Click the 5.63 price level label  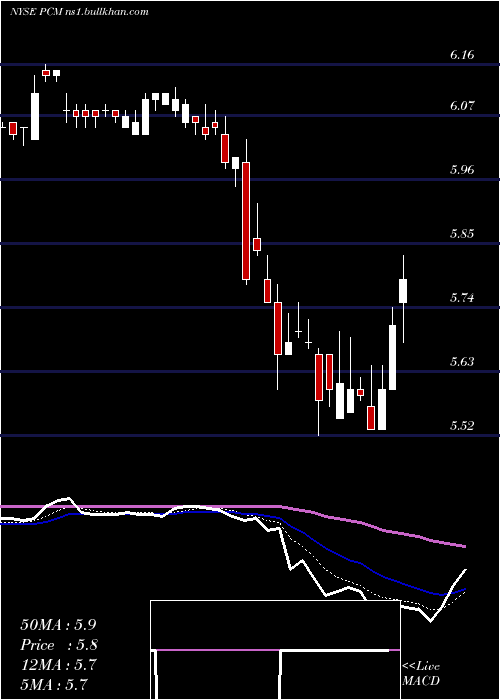pyautogui.click(x=462, y=361)
